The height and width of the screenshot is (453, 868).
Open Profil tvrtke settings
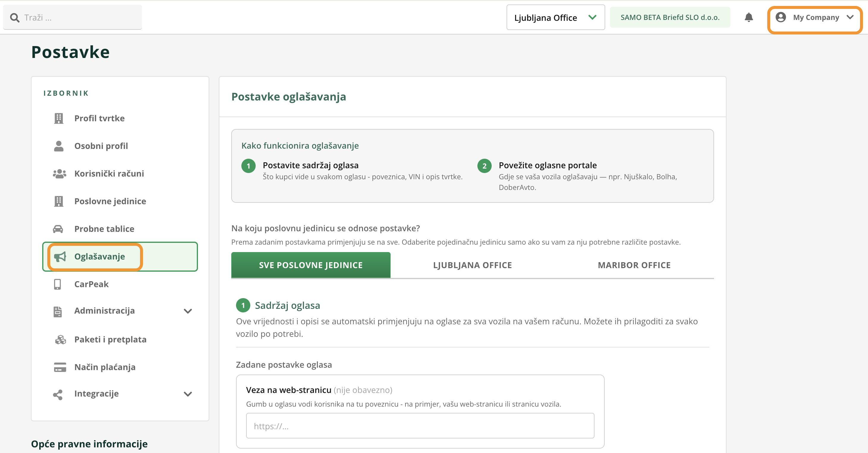click(120, 118)
